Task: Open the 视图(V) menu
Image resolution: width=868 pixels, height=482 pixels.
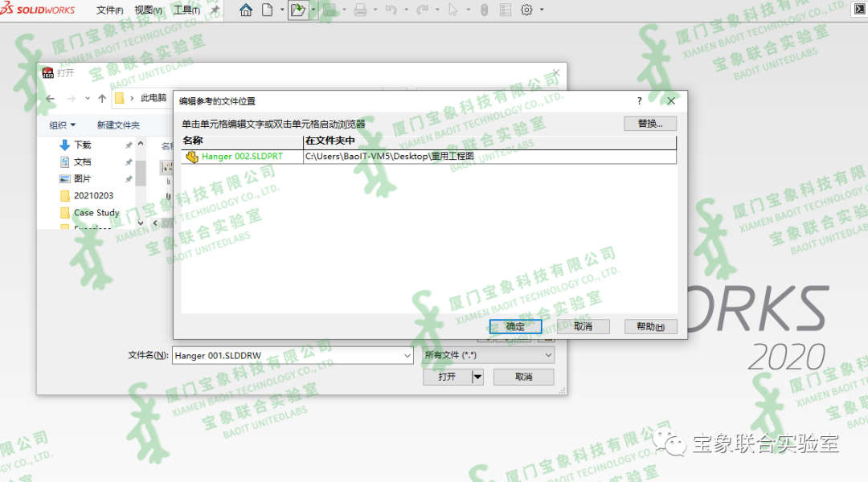Action: (148, 10)
